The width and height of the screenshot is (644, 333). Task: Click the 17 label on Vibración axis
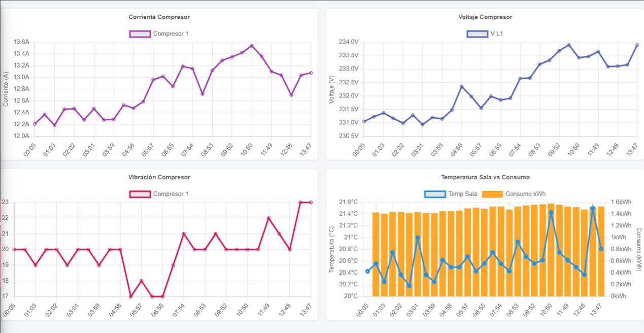pyautogui.click(x=6, y=296)
